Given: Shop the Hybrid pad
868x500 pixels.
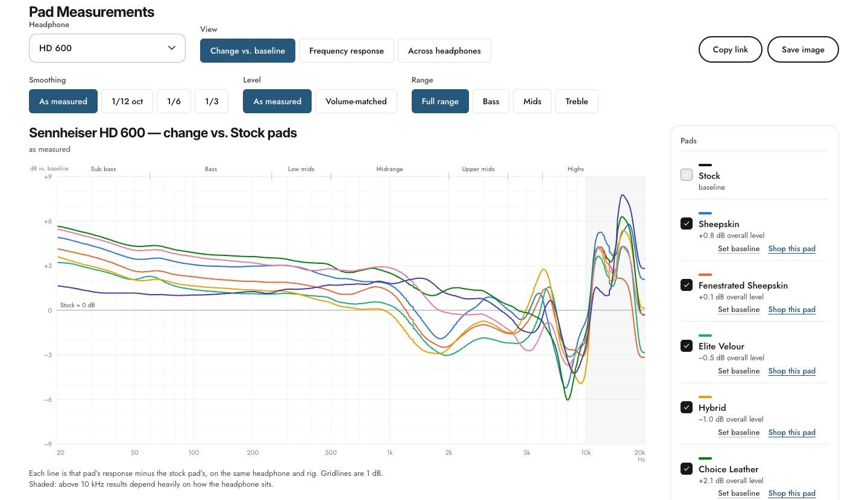Looking at the screenshot, I should tap(791, 433).
